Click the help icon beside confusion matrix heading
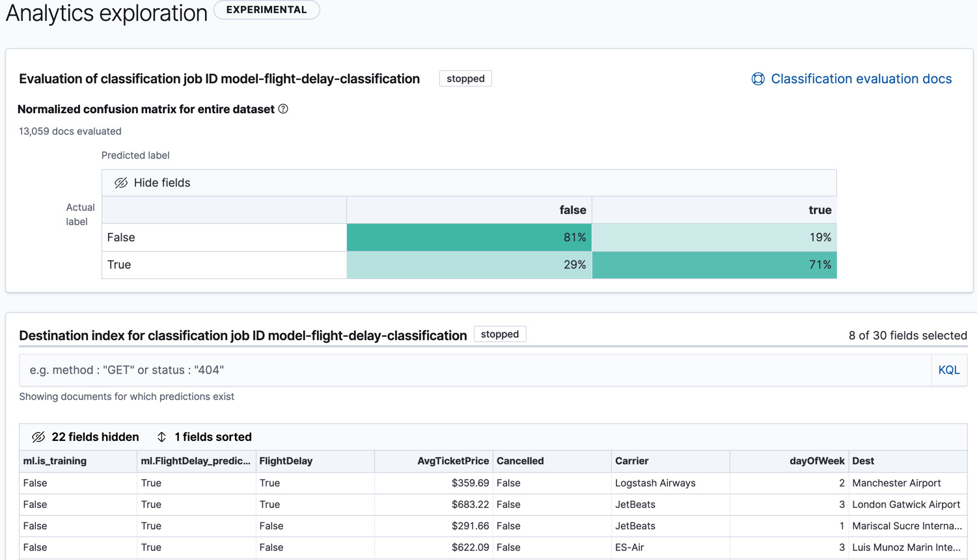 pyautogui.click(x=283, y=109)
